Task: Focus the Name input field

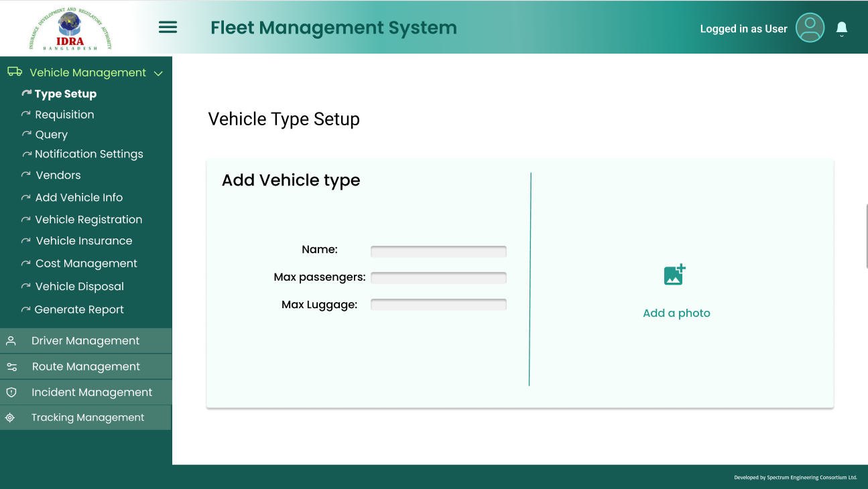Action: tap(438, 251)
